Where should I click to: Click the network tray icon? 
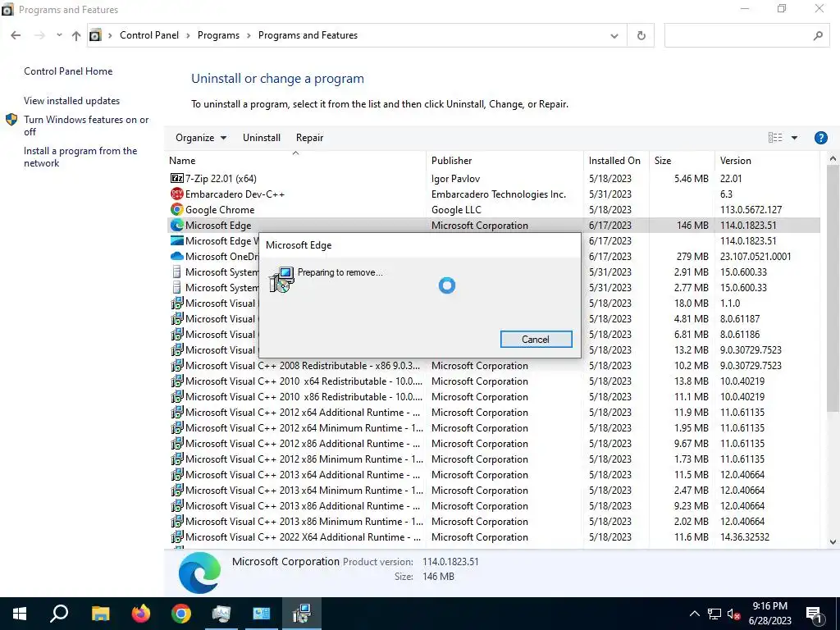pos(714,614)
